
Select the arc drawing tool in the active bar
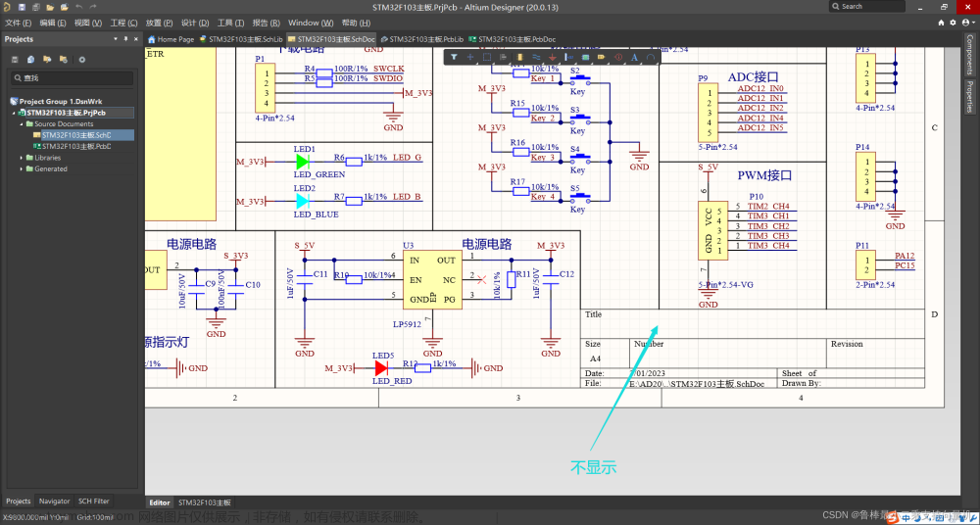coord(651,57)
